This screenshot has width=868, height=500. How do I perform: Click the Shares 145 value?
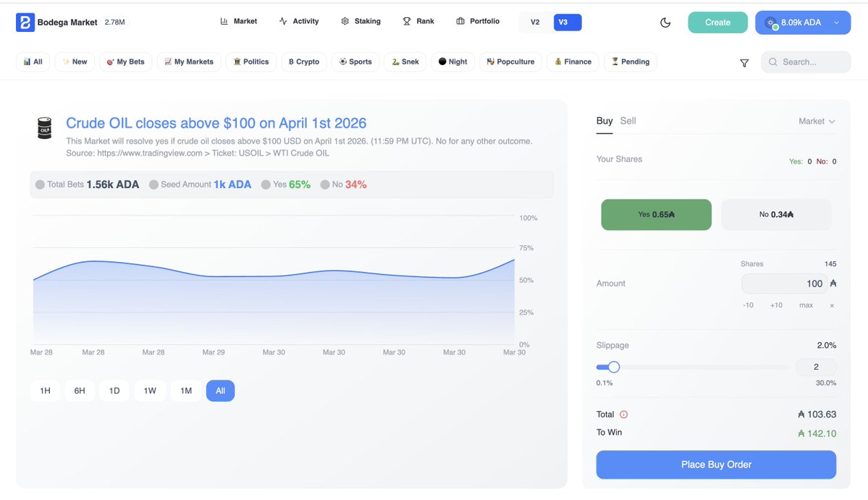point(830,264)
